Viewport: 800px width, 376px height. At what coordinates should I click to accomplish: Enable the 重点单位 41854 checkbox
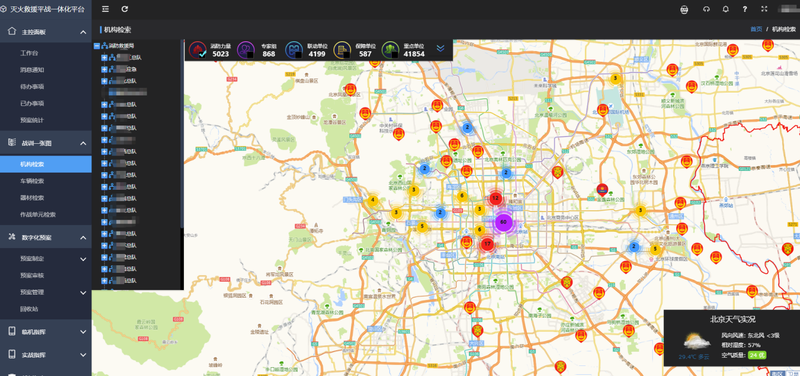coord(395,54)
